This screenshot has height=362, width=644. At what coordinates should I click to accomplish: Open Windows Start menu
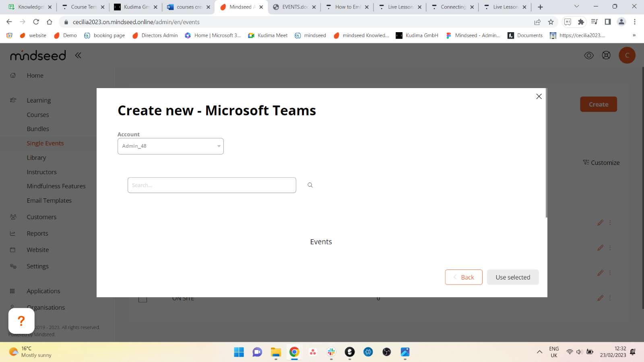239,352
